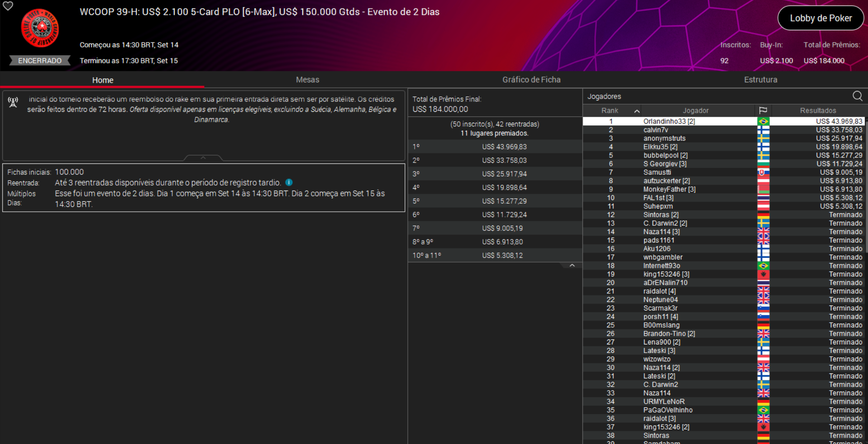The image size is (868, 444).
Task: Click flag next to Samustti
Action: (x=763, y=172)
